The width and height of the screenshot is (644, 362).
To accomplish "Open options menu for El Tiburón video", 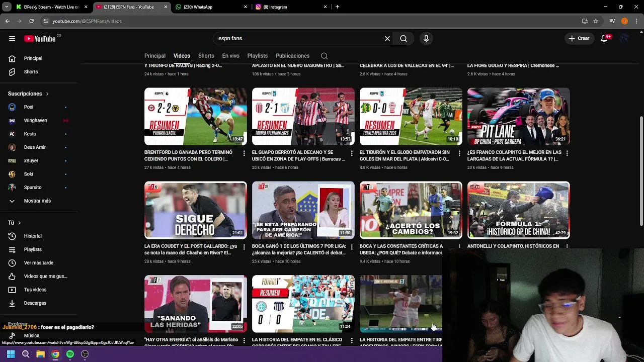I will point(459,153).
